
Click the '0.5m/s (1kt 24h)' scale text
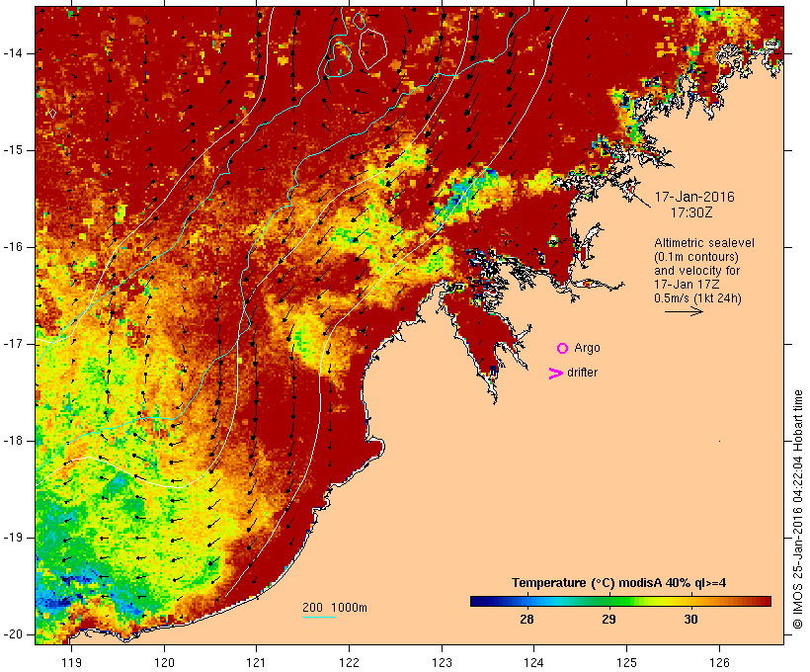point(697,298)
